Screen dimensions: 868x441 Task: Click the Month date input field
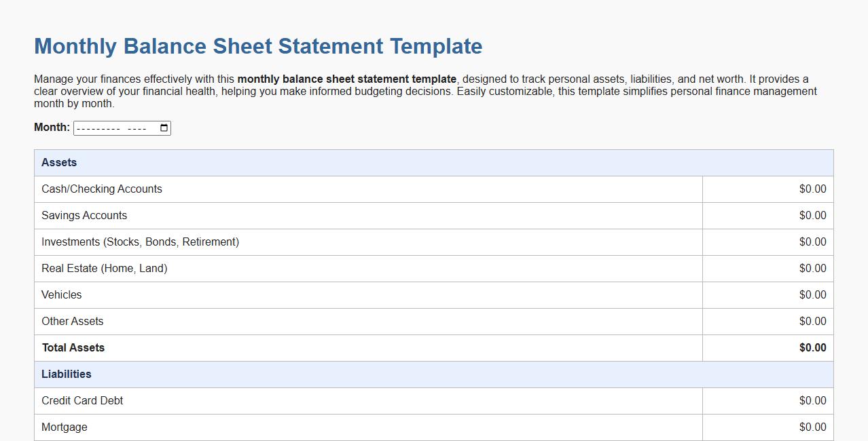coord(115,128)
